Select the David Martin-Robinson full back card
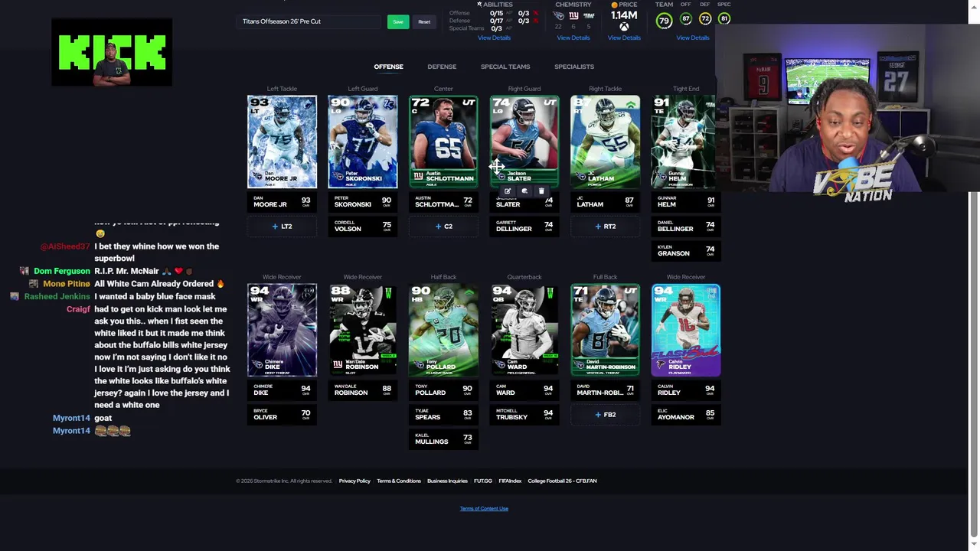This screenshot has height=551, width=980. point(605,330)
